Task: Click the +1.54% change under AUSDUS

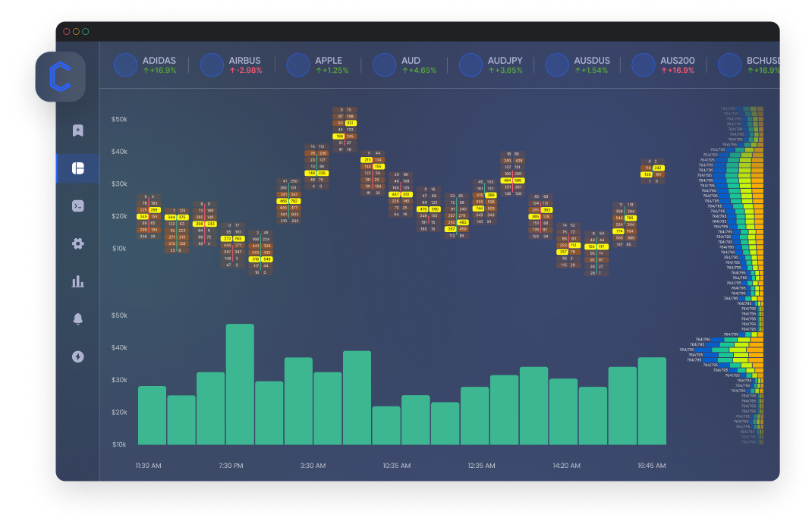Action: pyautogui.click(x=591, y=71)
